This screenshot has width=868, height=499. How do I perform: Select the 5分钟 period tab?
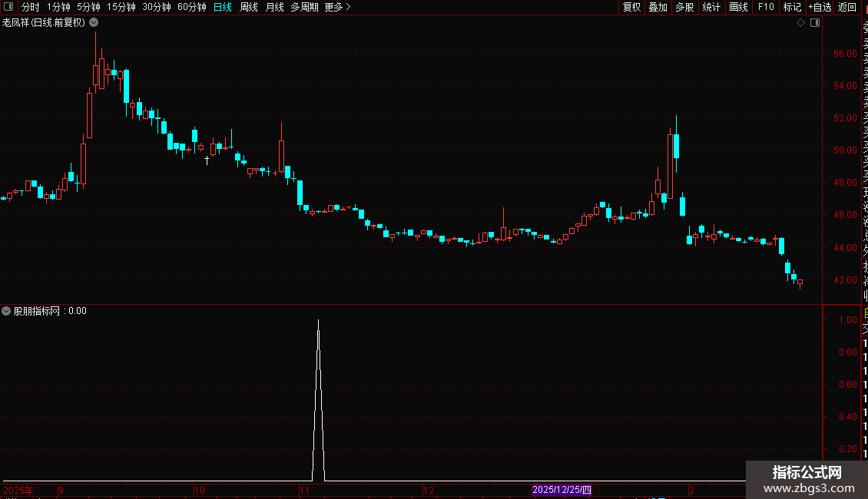coord(88,7)
